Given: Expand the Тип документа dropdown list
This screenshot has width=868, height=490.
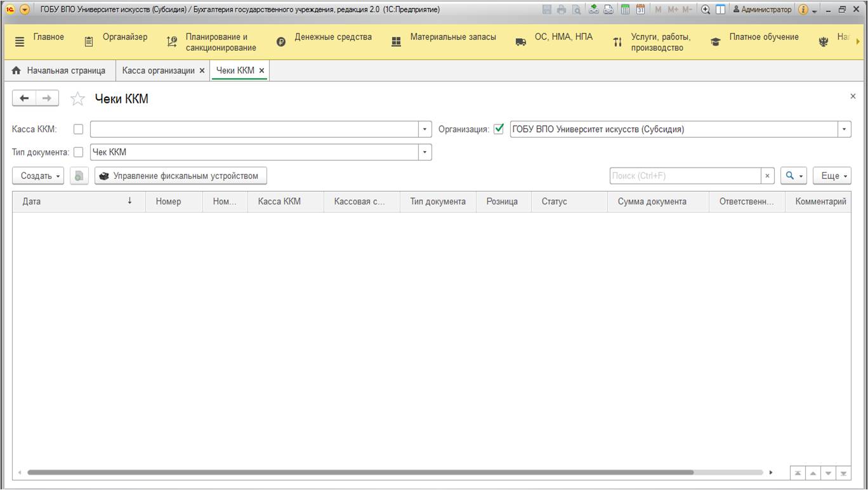Looking at the screenshot, I should tap(424, 152).
